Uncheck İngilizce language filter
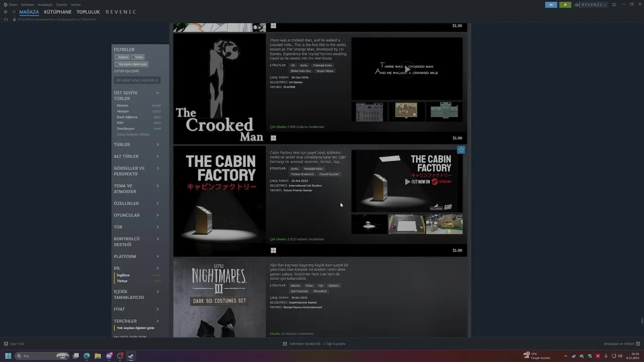This screenshot has width=644, height=362. click(x=138, y=275)
